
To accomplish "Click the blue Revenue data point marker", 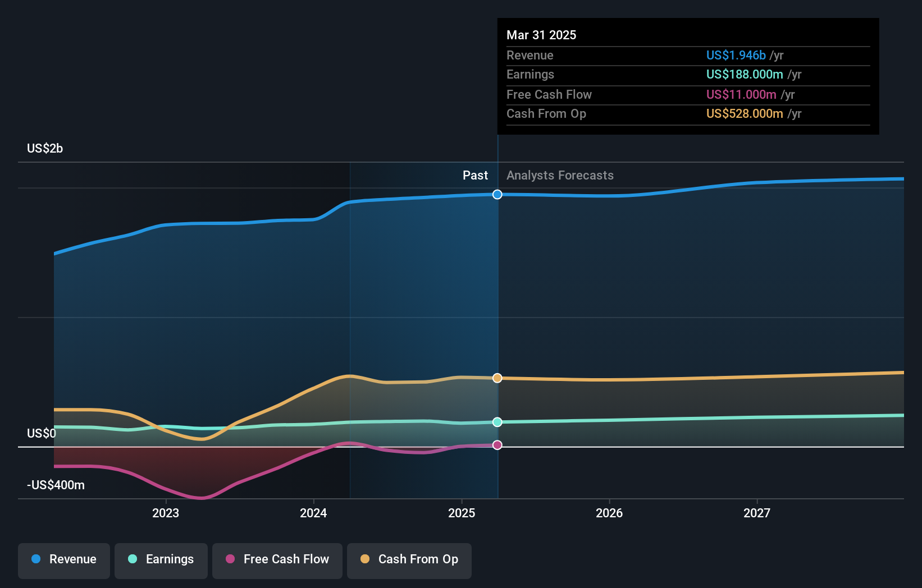I will click(497, 195).
